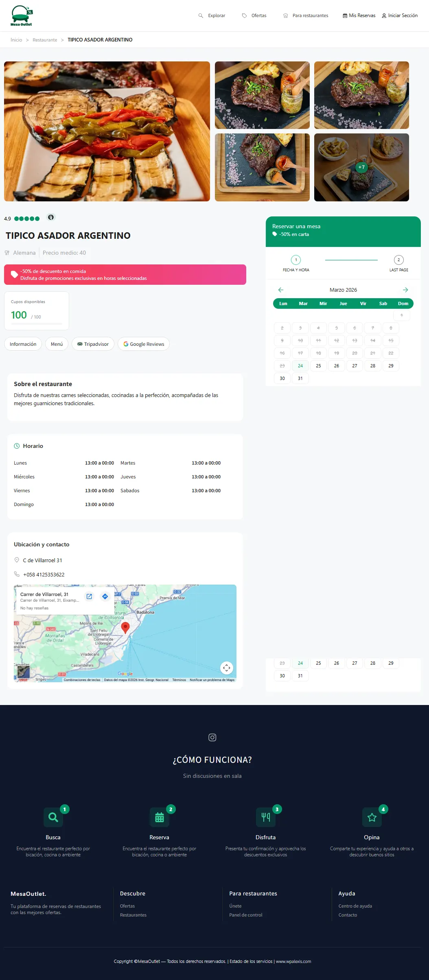Click the map's red location pin

pyautogui.click(x=125, y=627)
